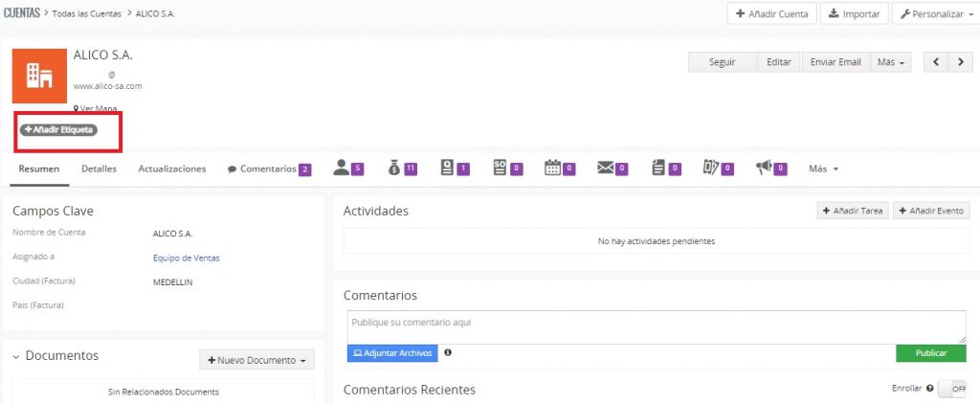The width and height of the screenshot is (980, 404).
Task: Go to next record arrow
Action: [959, 62]
